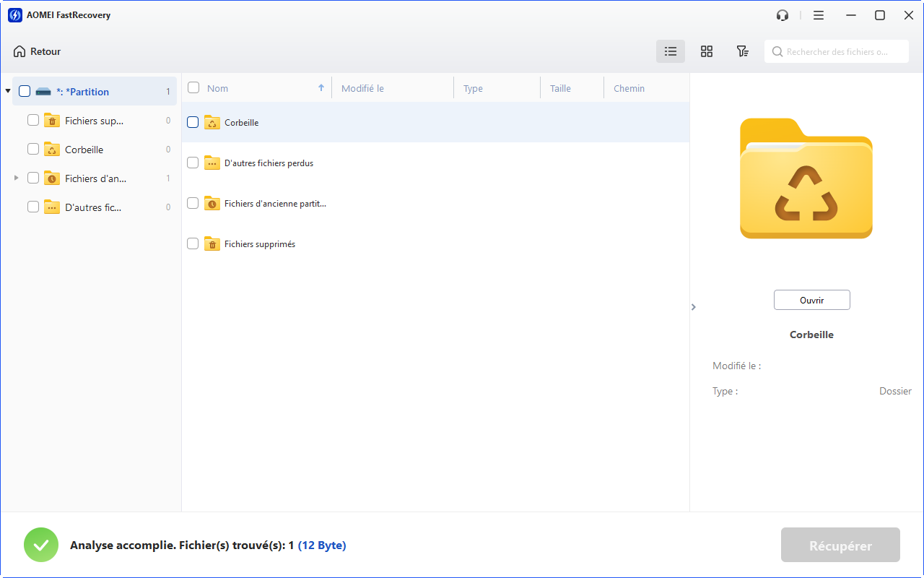Switch to grid thumbnail view
924x578 pixels.
tap(706, 51)
